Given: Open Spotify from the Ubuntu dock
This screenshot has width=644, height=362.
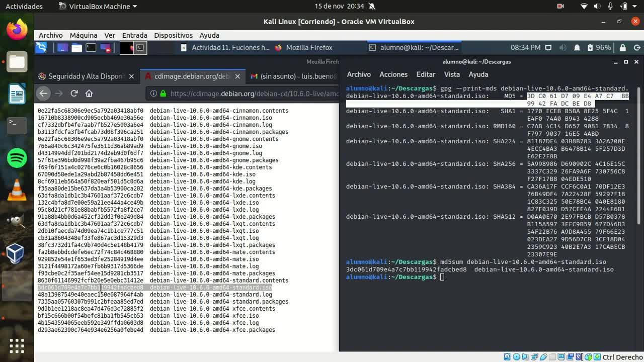Looking at the screenshot, I should (17, 158).
